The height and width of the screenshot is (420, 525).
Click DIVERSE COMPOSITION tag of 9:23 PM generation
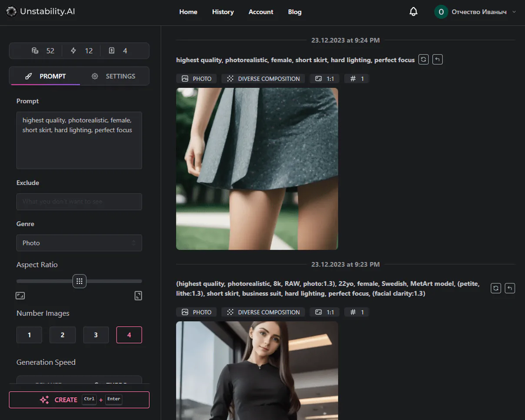(263, 312)
